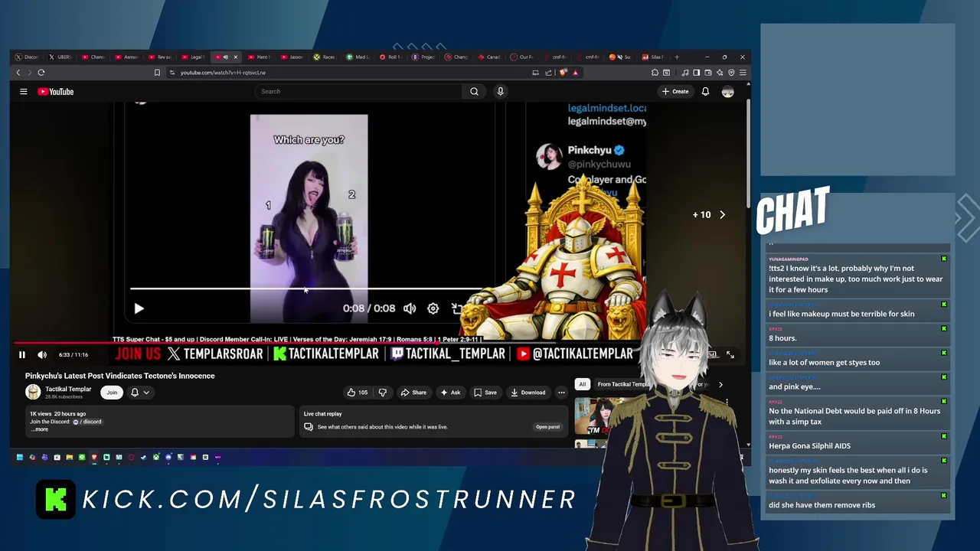980x551 pixels.
Task: Switch to the Races browser tab
Action: pos(325,57)
